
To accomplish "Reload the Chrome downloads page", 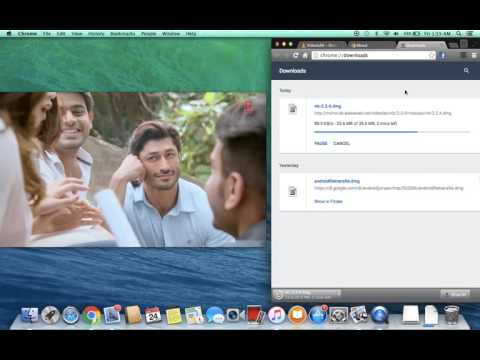I will pos(295,55).
